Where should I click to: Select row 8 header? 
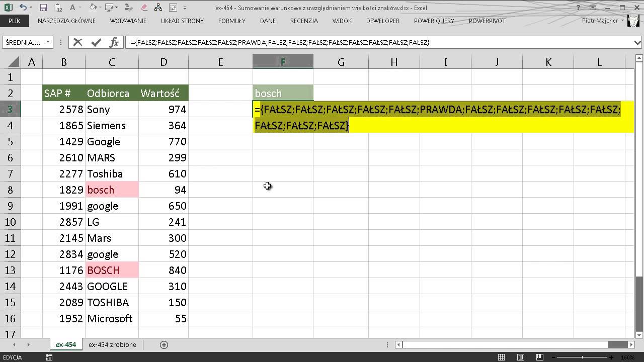11,190
